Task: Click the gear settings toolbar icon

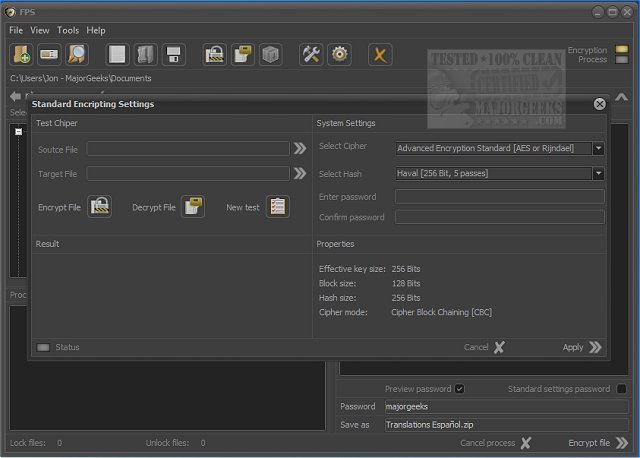Action: (x=340, y=54)
